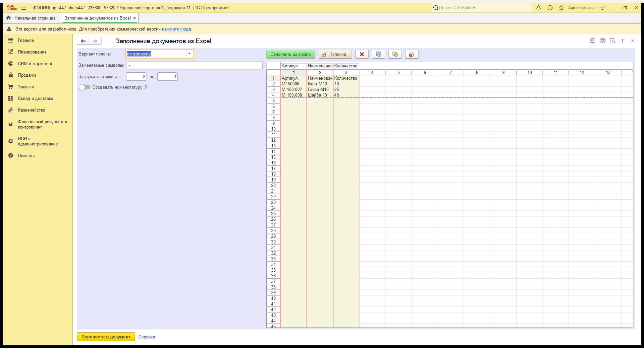
Task: Click the Заполнить из файла button
Action: pos(291,54)
